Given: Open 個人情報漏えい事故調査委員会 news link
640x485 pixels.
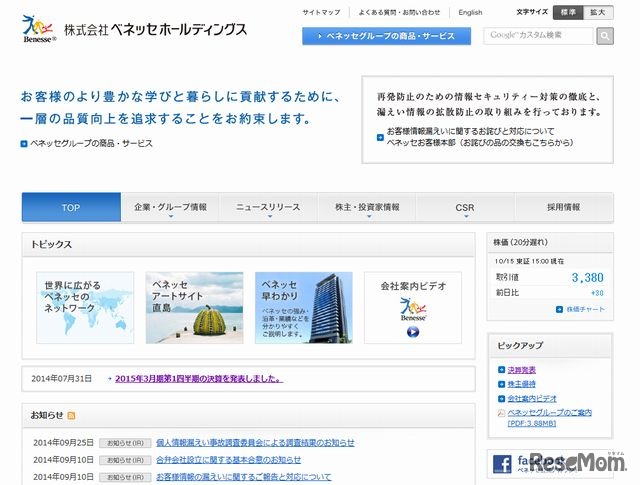Looking at the screenshot, I should (255, 443).
